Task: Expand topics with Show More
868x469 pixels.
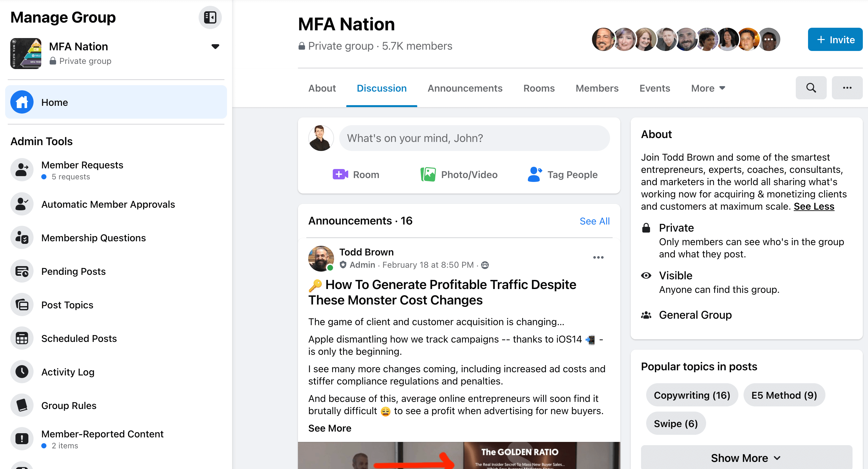Action: point(746,458)
